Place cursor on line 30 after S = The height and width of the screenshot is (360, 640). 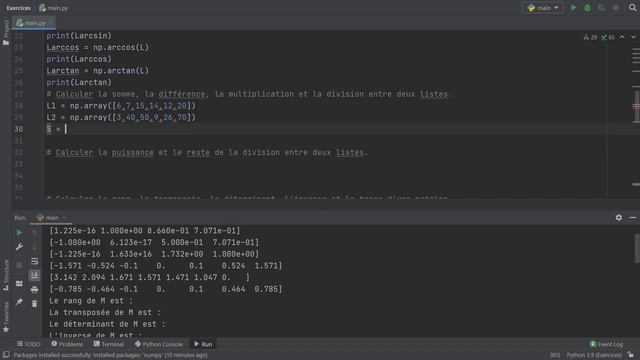pos(66,129)
